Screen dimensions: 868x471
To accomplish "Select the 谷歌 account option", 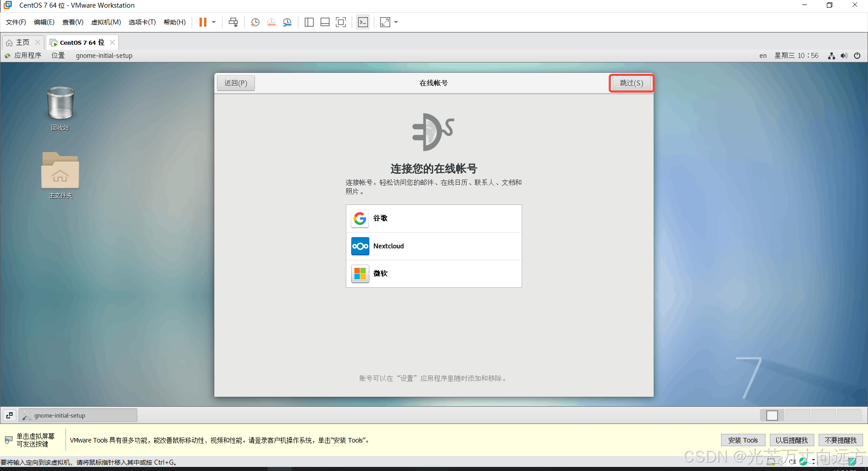I will tap(434, 219).
